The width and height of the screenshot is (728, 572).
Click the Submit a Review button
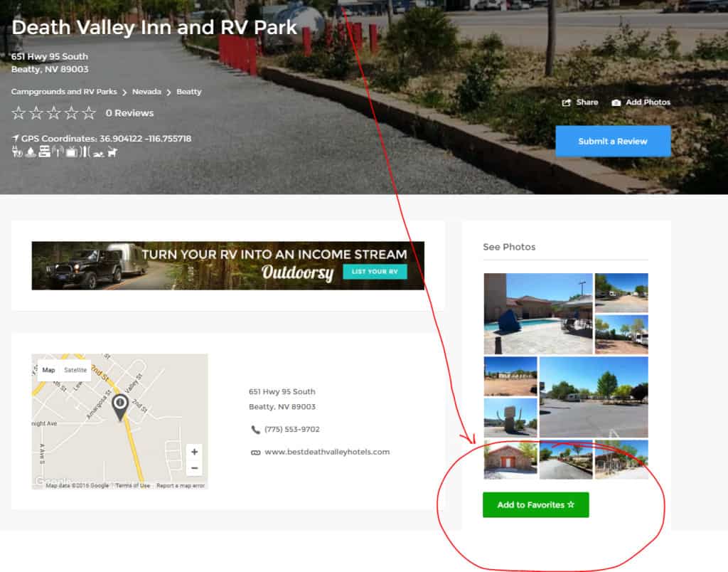(x=613, y=142)
